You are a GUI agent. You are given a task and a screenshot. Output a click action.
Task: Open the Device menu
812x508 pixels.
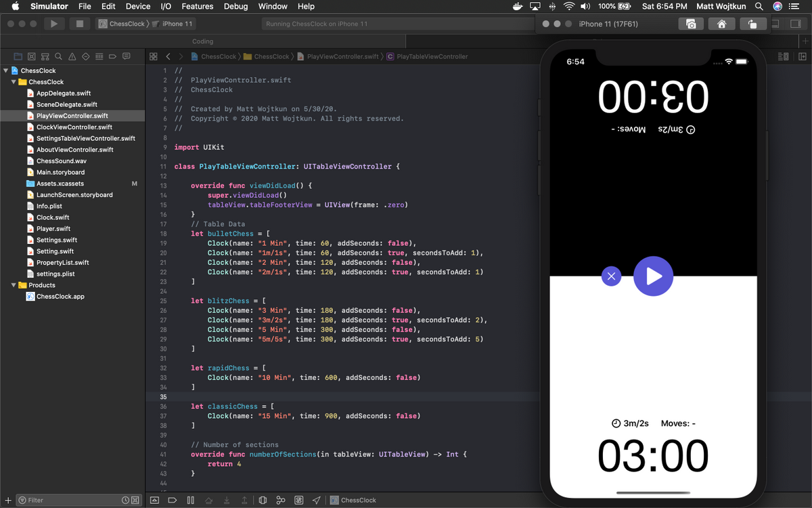[x=138, y=6]
